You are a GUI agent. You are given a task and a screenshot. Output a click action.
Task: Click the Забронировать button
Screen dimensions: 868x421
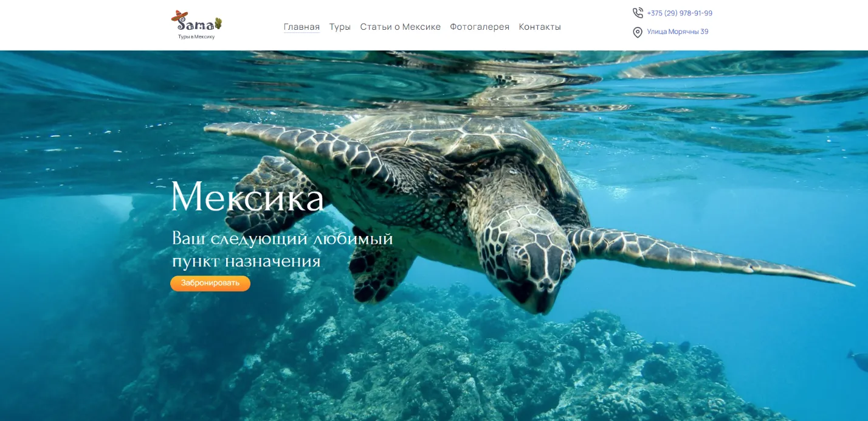tap(210, 284)
